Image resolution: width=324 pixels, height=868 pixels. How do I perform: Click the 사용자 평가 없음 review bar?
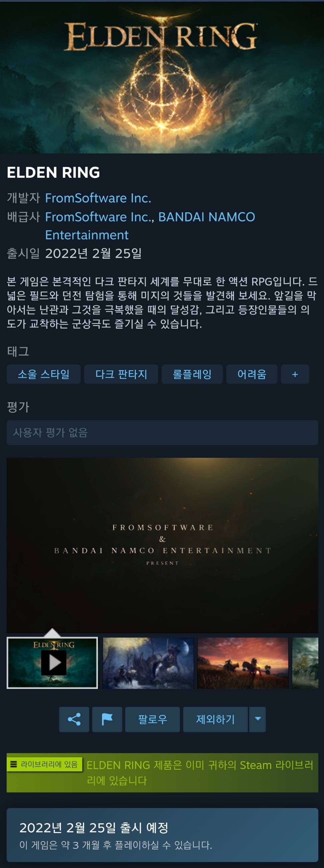pyautogui.click(x=163, y=432)
